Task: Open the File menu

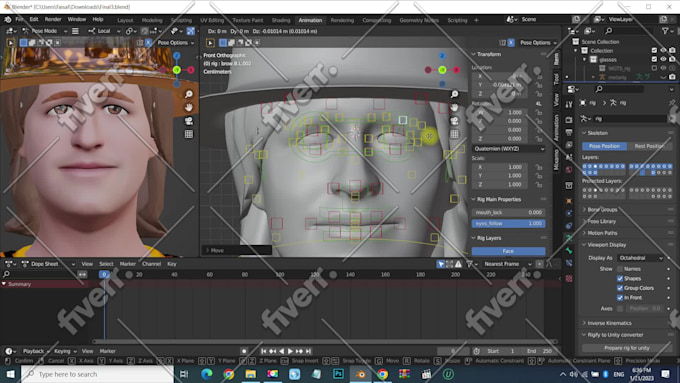Action: click(20, 20)
